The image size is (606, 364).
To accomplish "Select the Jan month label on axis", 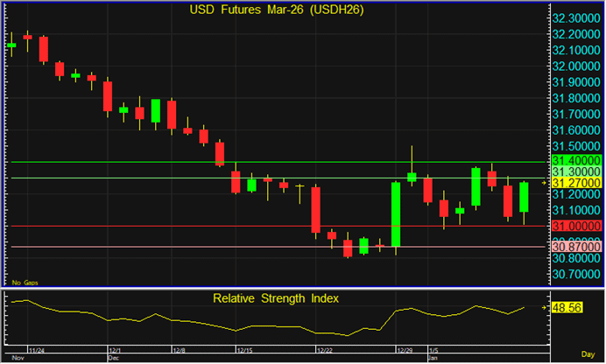I will coord(433,359).
